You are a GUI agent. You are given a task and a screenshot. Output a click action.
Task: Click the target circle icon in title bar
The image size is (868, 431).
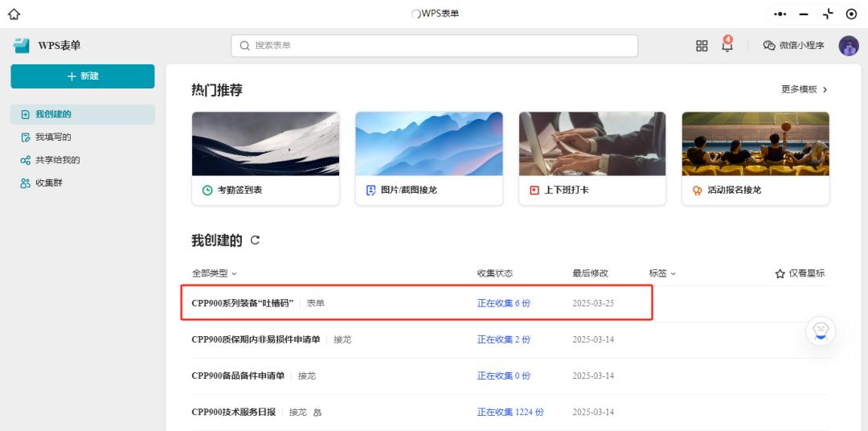tap(851, 14)
